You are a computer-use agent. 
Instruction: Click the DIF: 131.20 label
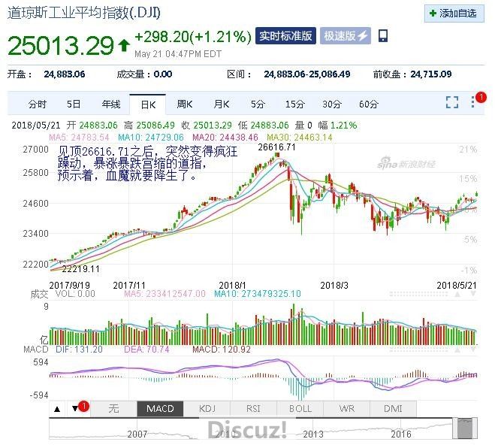(79, 350)
